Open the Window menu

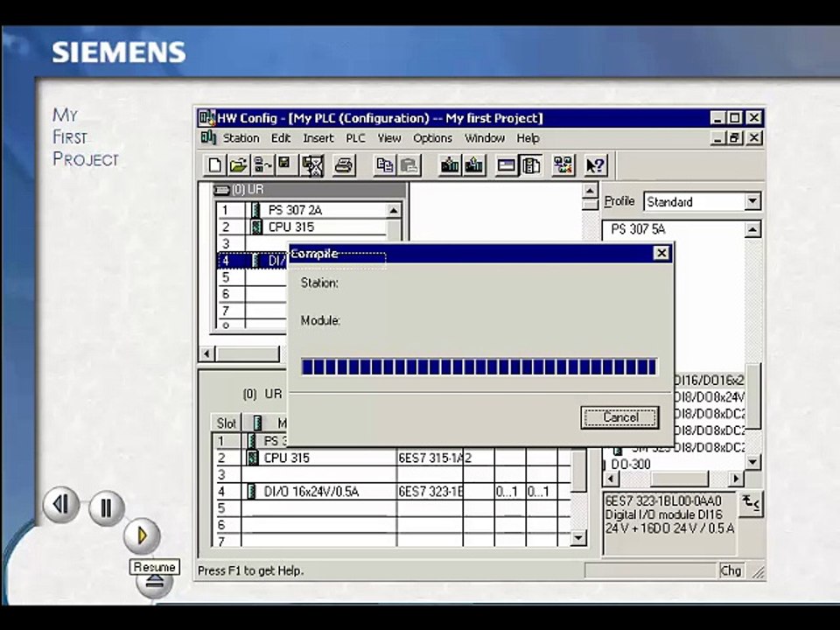(x=484, y=138)
